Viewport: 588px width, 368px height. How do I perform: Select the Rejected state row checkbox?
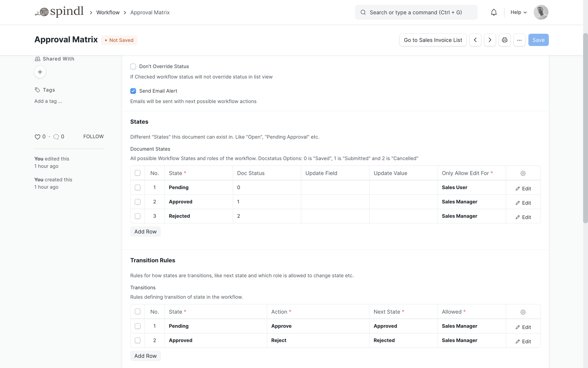pos(137,216)
